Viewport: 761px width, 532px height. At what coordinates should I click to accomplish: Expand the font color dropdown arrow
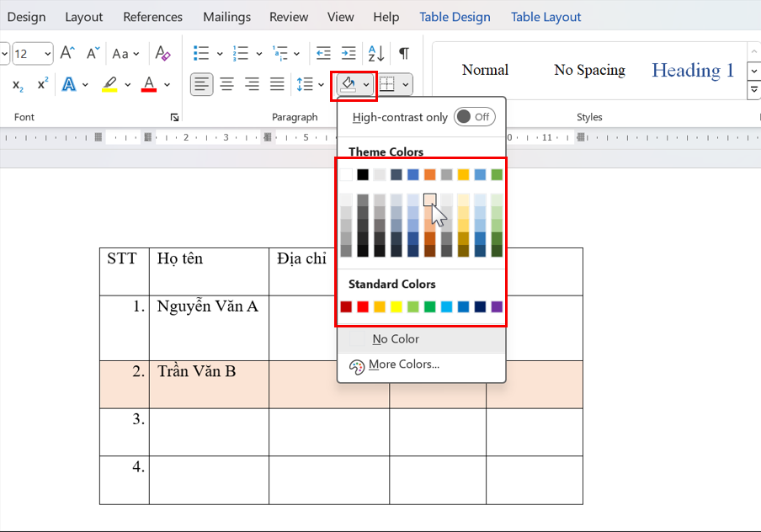pos(167,85)
